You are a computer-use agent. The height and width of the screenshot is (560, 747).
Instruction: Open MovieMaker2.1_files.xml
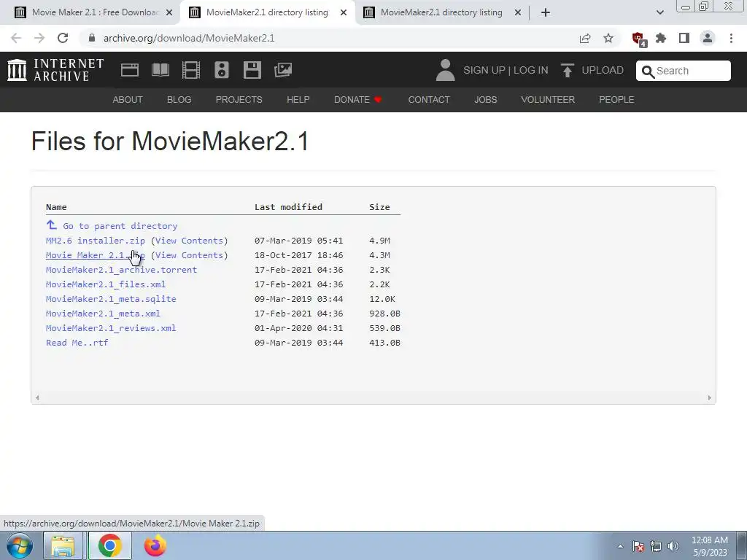pos(106,284)
